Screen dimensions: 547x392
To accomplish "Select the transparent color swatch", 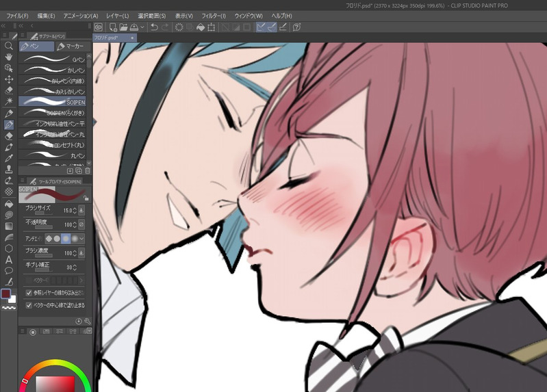I will (9, 309).
